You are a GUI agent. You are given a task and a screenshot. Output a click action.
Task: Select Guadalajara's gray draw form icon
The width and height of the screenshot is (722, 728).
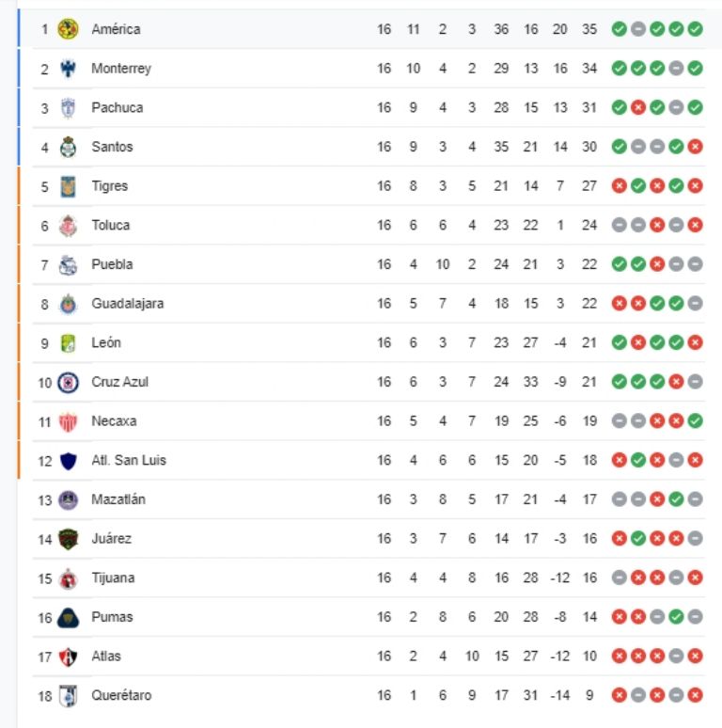pos(695,304)
